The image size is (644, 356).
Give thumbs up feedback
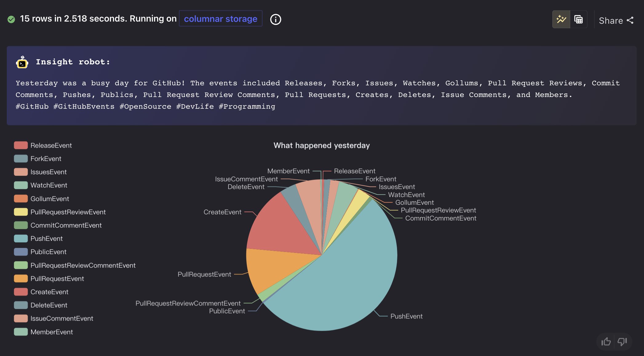[606, 342]
